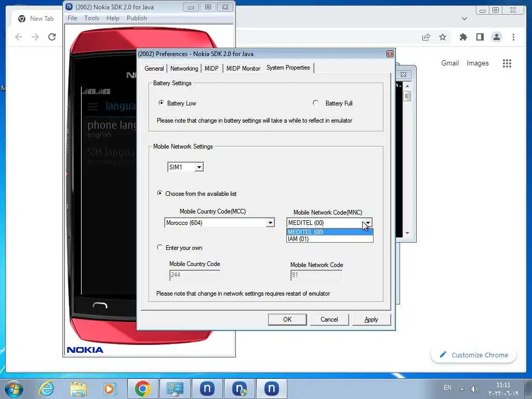The height and width of the screenshot is (399, 532).
Task: Open Windows Explorer from the taskbar
Action: tap(78, 389)
